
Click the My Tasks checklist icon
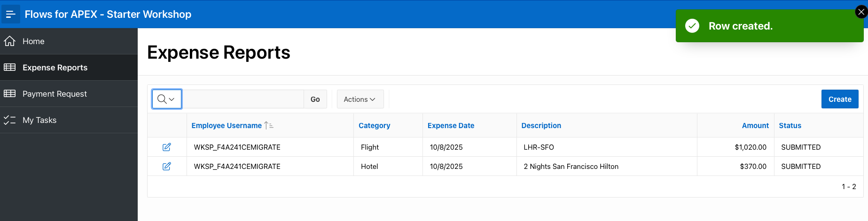point(9,120)
